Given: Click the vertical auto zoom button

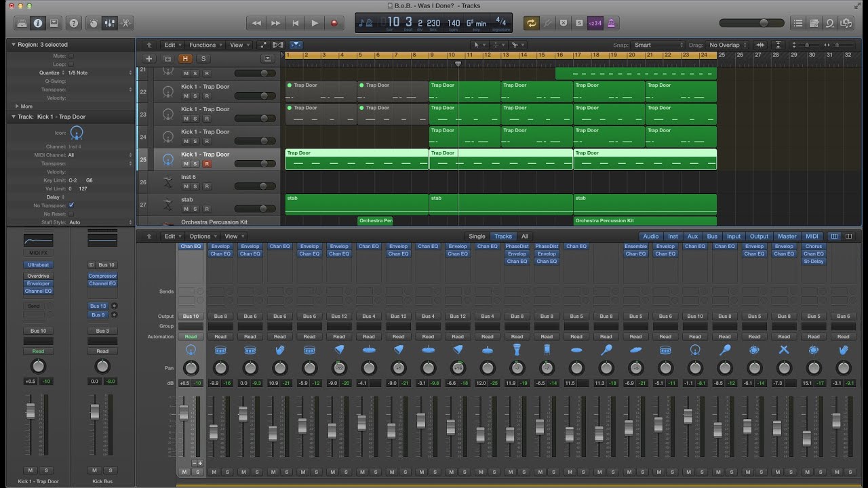Looking at the screenshot, I should click(778, 45).
